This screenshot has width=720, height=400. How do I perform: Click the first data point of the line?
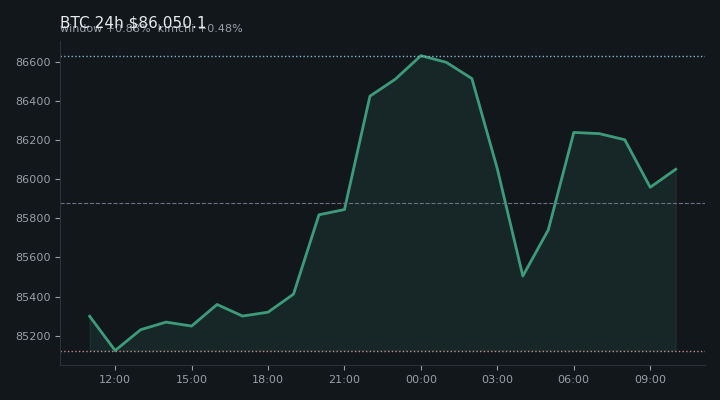click(90, 316)
